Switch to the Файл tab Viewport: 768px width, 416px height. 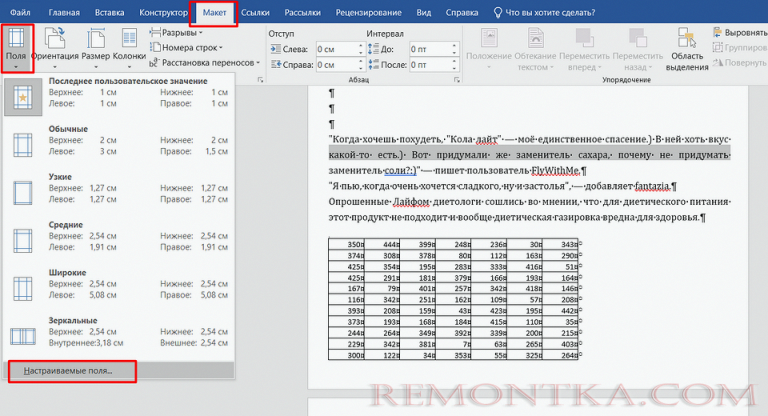[x=20, y=12]
